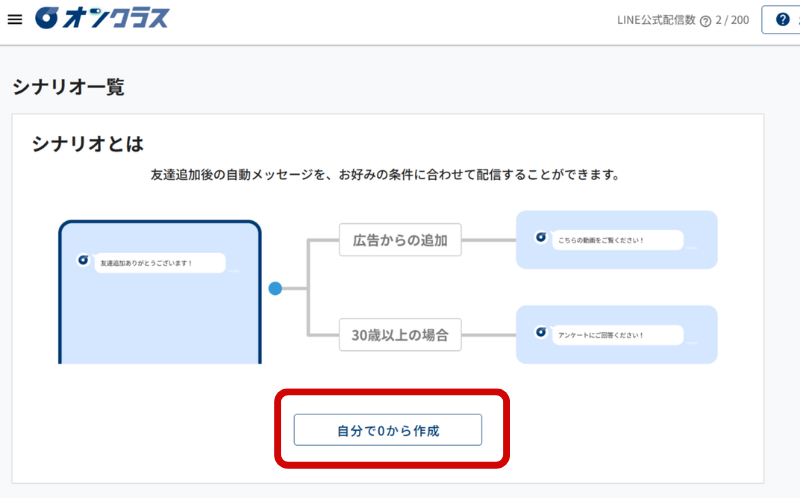Click the 友達追加ありがとうございます！ message bubble
This screenshot has height=498, width=801.
pos(160,264)
